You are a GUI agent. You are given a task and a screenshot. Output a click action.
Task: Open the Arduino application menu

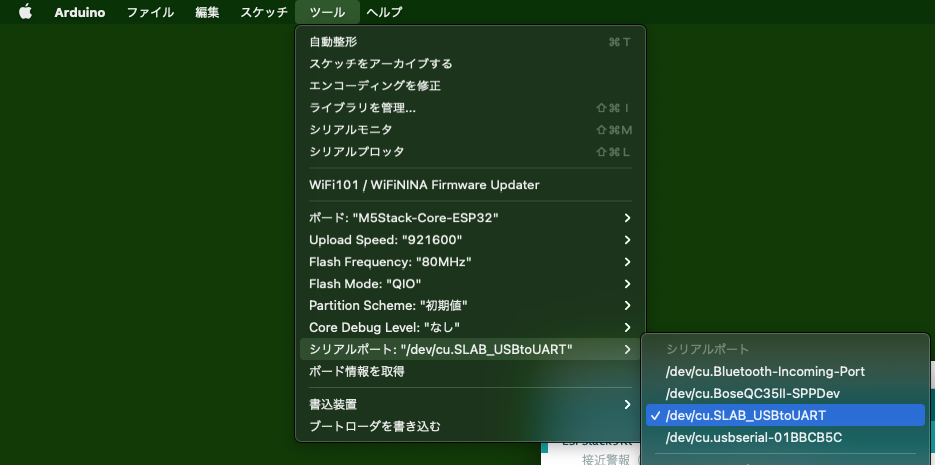click(80, 12)
